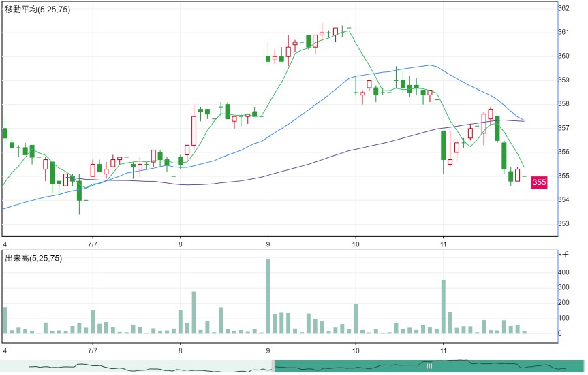Click the 200 volume axis label
588x375 pixels.
pyautogui.click(x=563, y=303)
